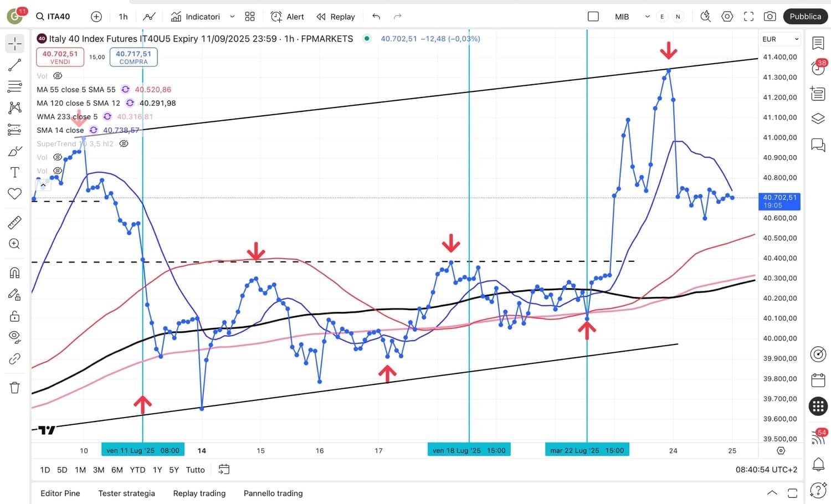Open the chart type selector
The width and height of the screenshot is (831, 504).
click(149, 17)
